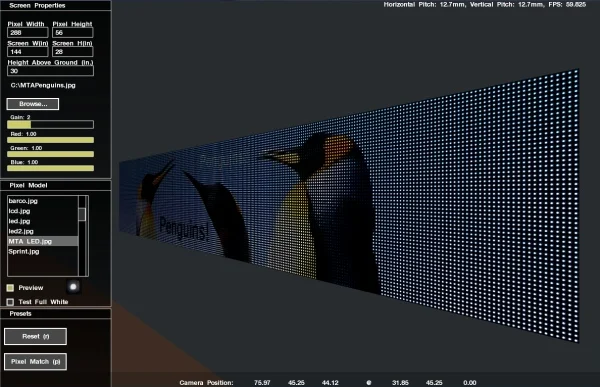
Task: Click the FPS readout at top right
Action: 566,5
